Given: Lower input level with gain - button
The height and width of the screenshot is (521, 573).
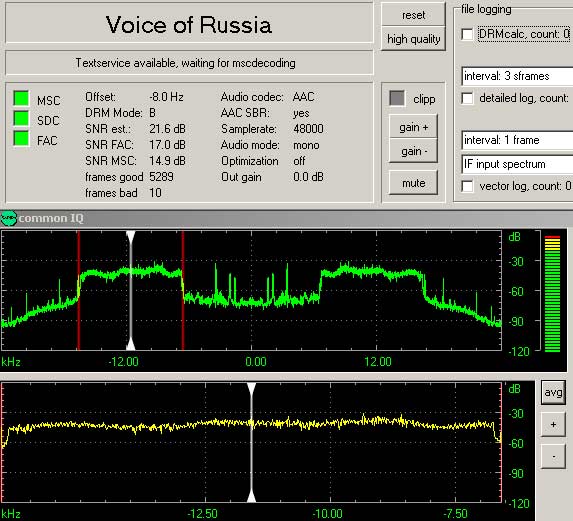Looking at the screenshot, I should point(413,151).
